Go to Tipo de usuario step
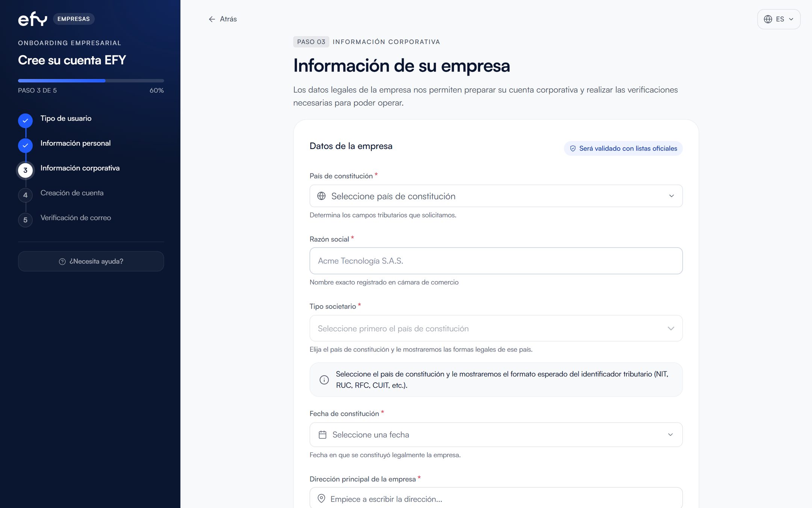 tap(66, 119)
